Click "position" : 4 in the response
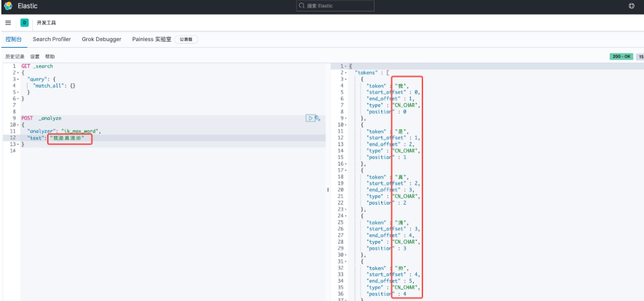This screenshot has height=301, width=644. [x=387, y=294]
